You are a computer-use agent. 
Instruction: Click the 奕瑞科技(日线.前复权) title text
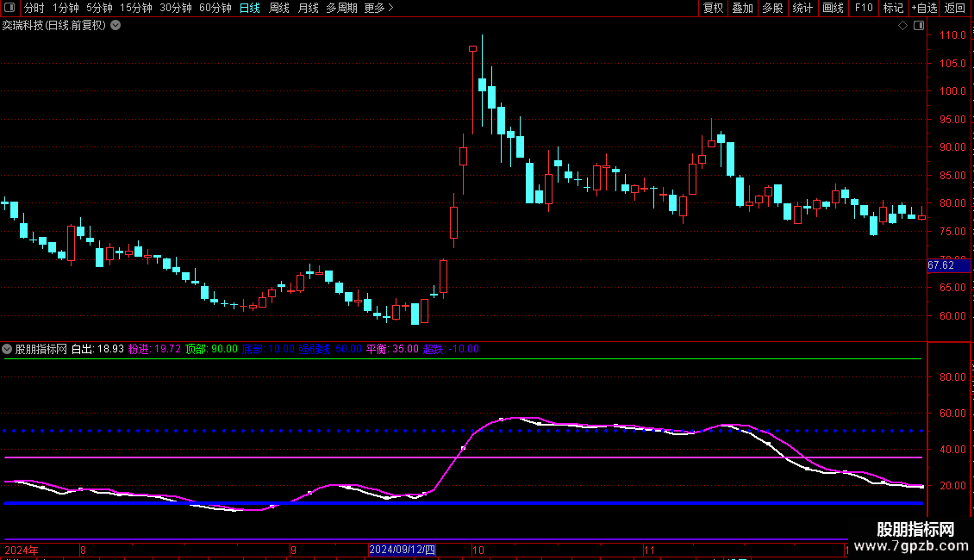click(54, 26)
